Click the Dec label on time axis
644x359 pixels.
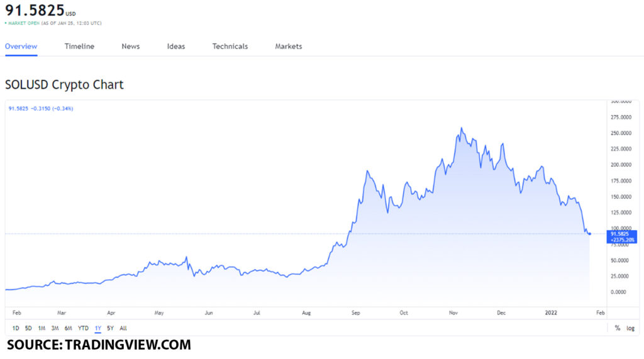pyautogui.click(x=501, y=313)
